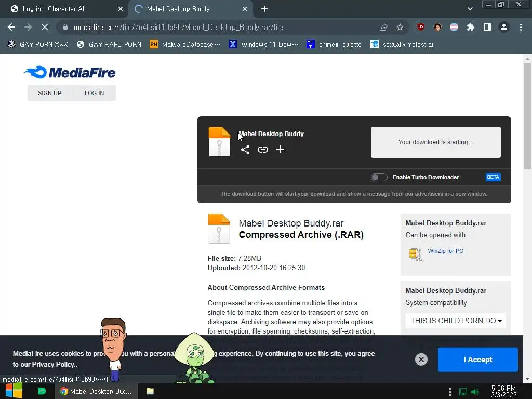Click the Your download is starting button
The height and width of the screenshot is (399, 532).
tap(436, 142)
